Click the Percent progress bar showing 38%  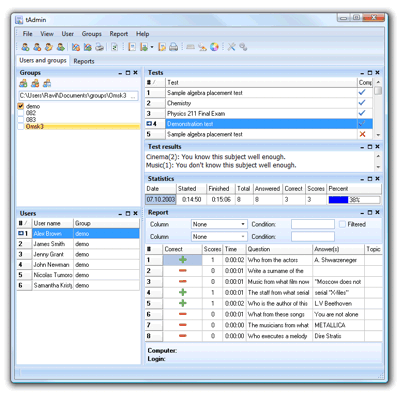[354, 200]
